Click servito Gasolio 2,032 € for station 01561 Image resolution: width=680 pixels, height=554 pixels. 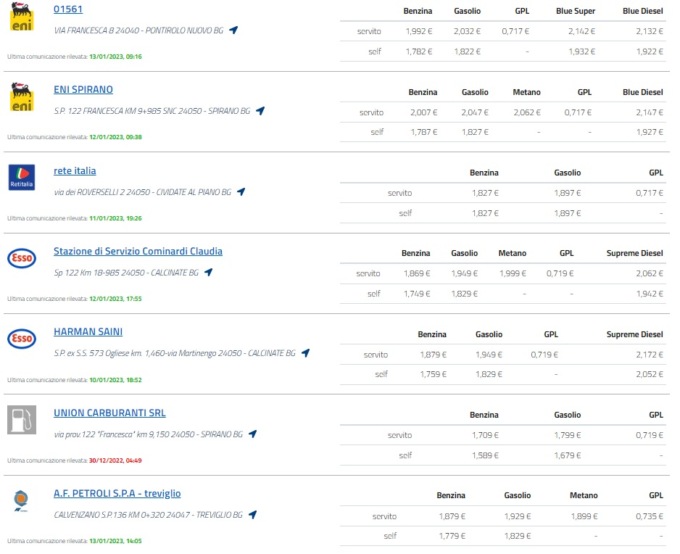[x=467, y=31]
